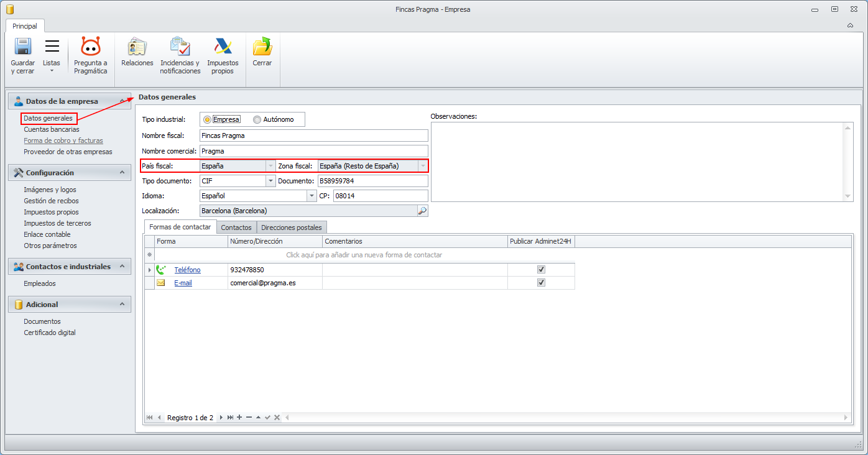Collapse the Datos de la empresa section
Viewport: 868px width, 455px height.
[x=122, y=101]
